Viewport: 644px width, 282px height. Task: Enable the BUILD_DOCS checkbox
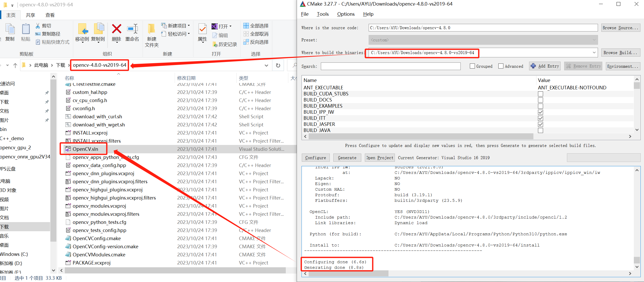pos(540,100)
